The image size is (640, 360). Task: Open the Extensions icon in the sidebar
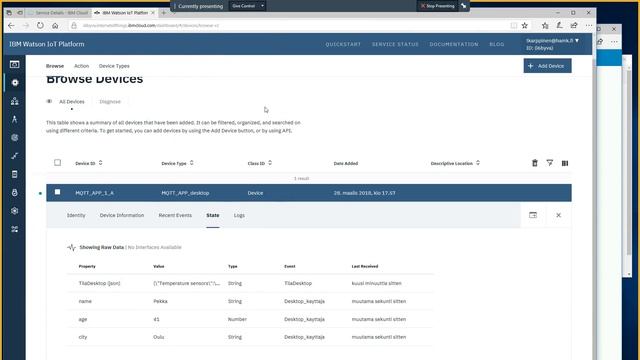[14, 229]
